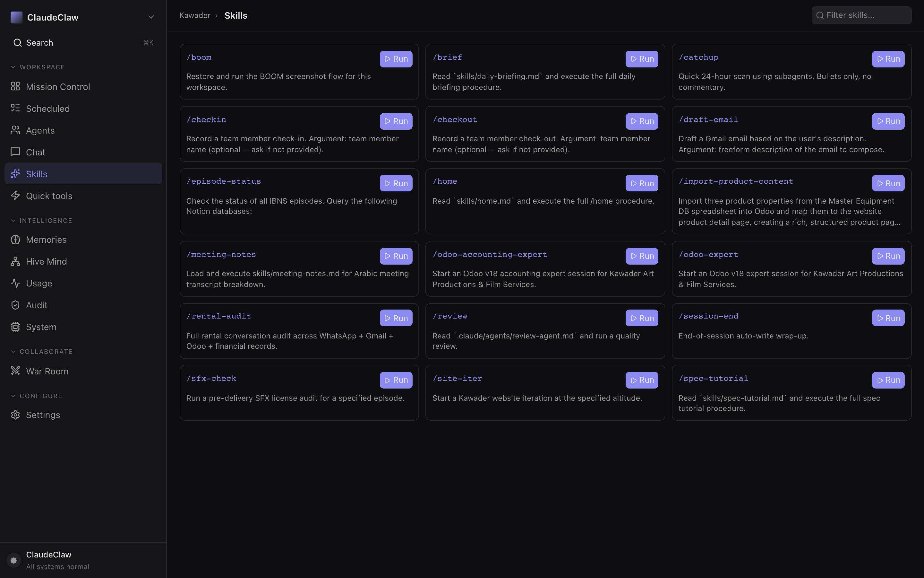Click the /rental-audit skill title

click(218, 316)
